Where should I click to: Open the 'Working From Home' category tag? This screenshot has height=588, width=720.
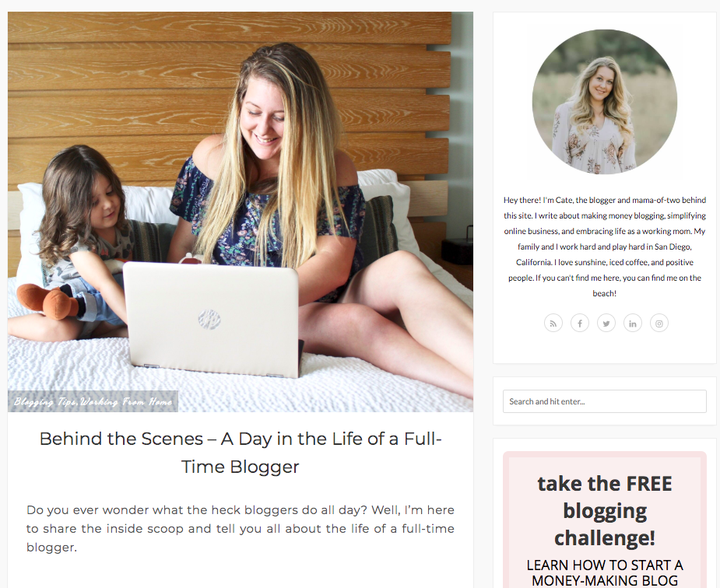[x=126, y=402]
